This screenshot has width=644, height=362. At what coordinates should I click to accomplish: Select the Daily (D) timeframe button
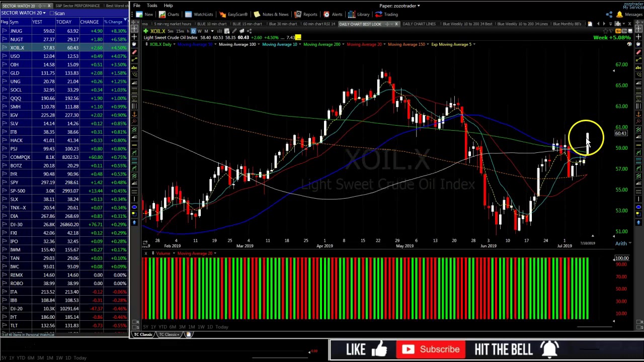point(193,31)
